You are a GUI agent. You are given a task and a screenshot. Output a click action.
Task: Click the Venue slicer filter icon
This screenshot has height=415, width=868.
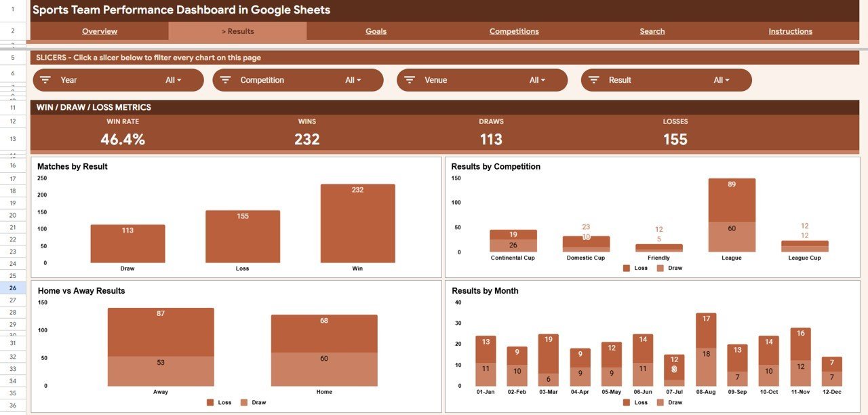(x=410, y=80)
